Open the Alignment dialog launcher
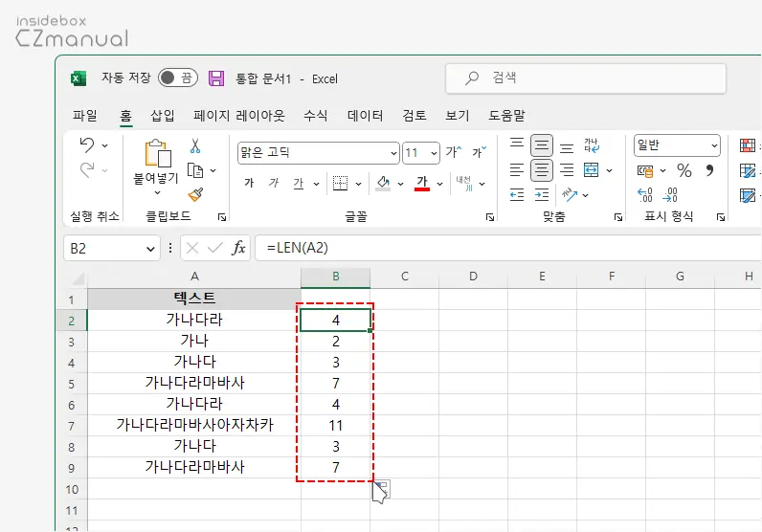Viewport: 762px width, 532px height. tap(618, 217)
